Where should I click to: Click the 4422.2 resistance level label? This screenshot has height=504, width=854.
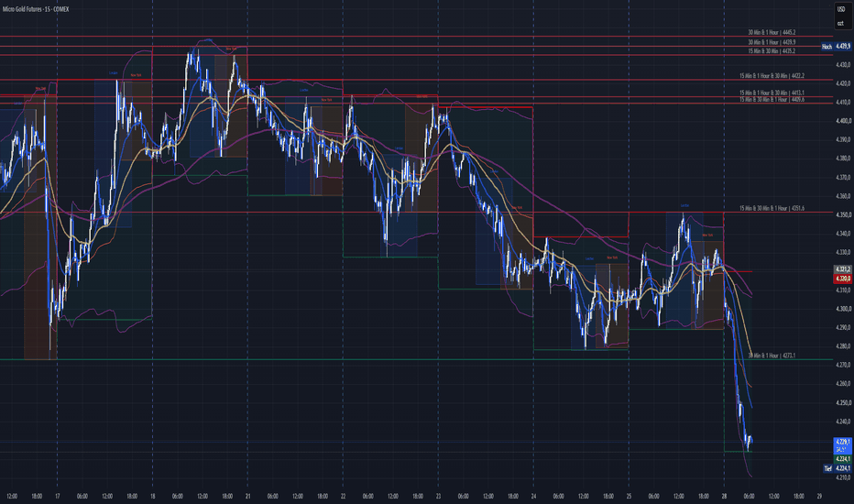[x=772, y=76]
